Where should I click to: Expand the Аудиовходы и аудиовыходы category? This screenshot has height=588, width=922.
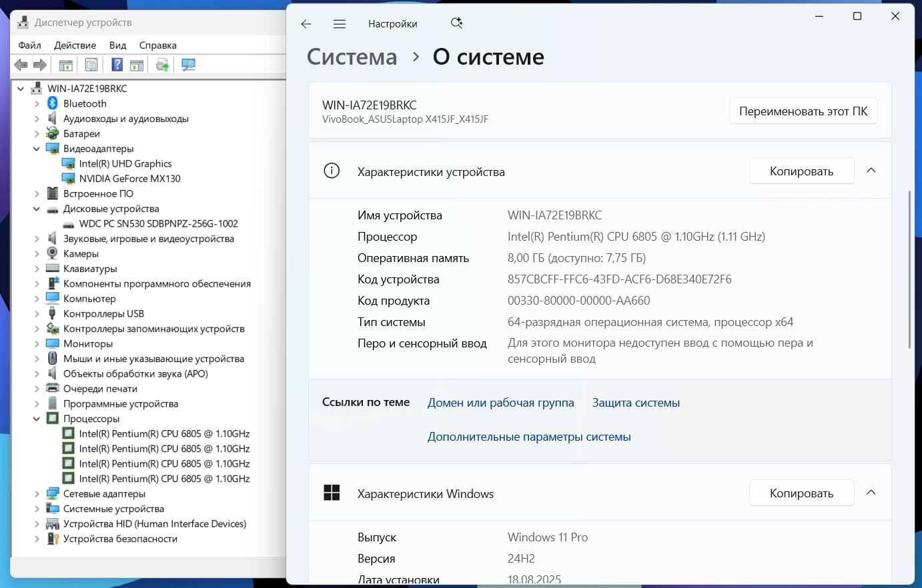coord(37,119)
